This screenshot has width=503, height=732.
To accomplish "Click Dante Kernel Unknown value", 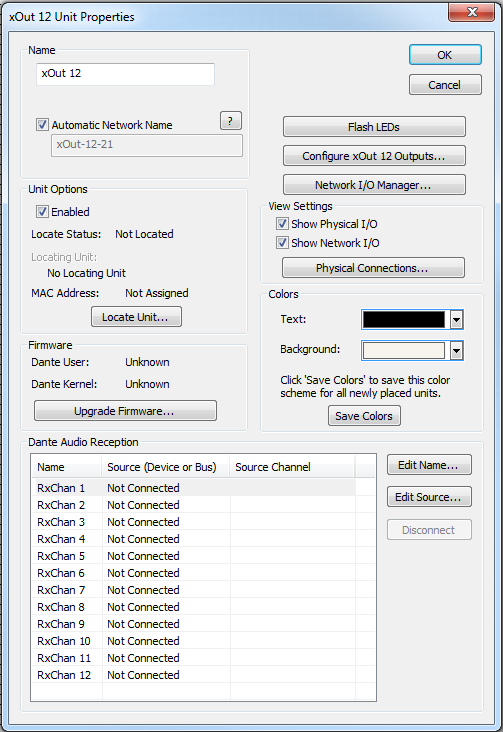I will (x=147, y=384).
